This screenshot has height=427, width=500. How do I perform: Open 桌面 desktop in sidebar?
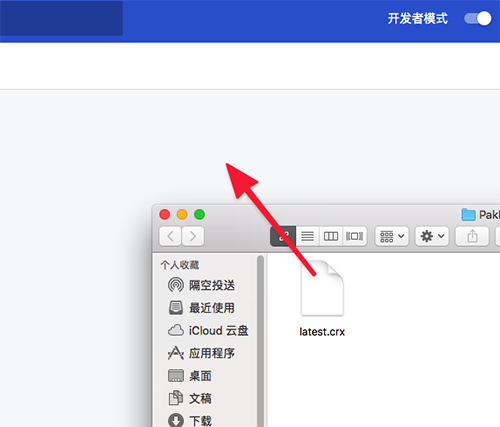tap(190, 376)
